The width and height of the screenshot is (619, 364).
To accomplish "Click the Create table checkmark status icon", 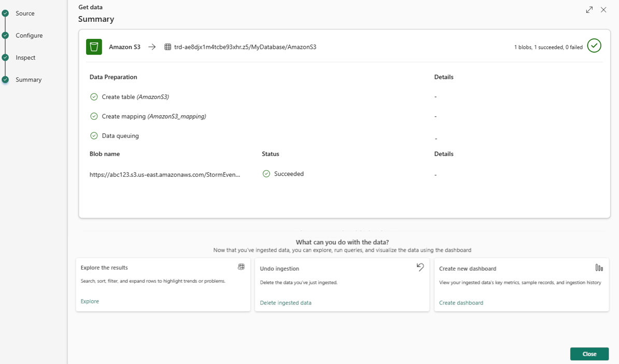I will click(x=94, y=96).
